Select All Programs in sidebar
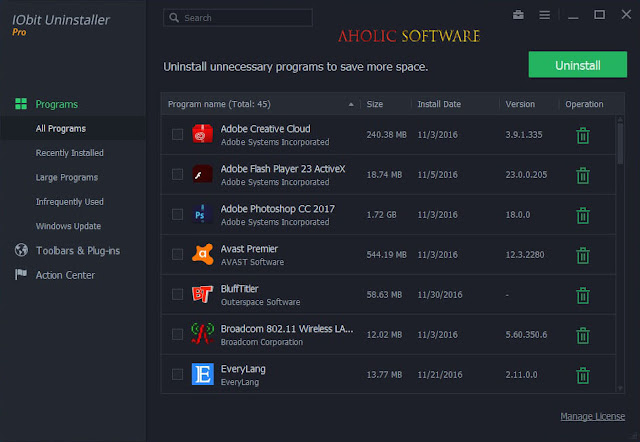Screen dimensions: 640x442 61,129
